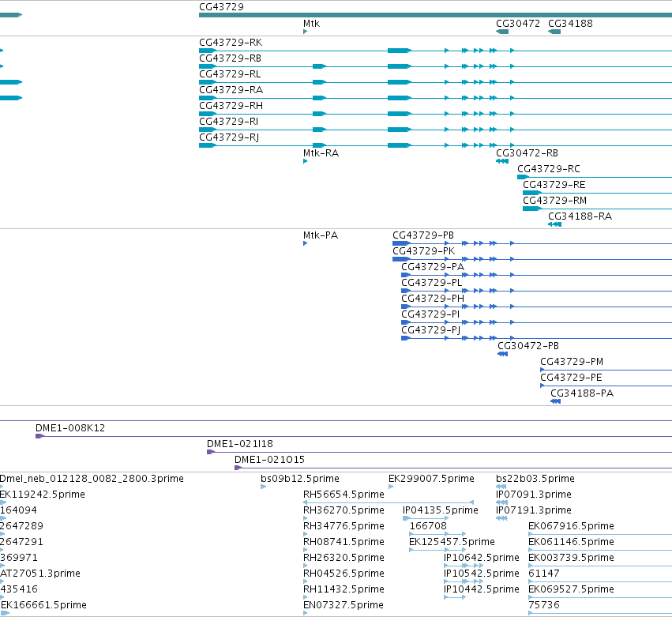Open EST bs22b03.5prime

point(535,479)
